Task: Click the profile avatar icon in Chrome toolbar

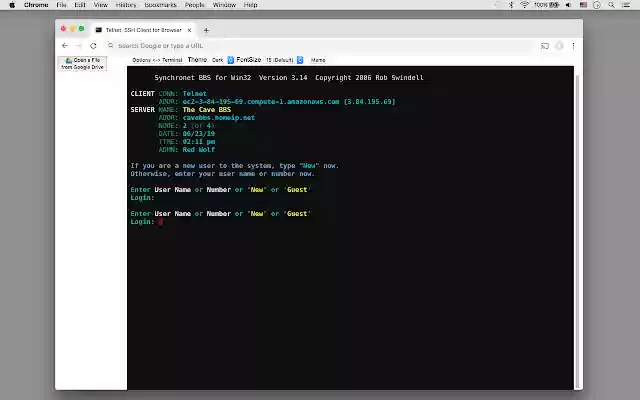Action: (559, 46)
